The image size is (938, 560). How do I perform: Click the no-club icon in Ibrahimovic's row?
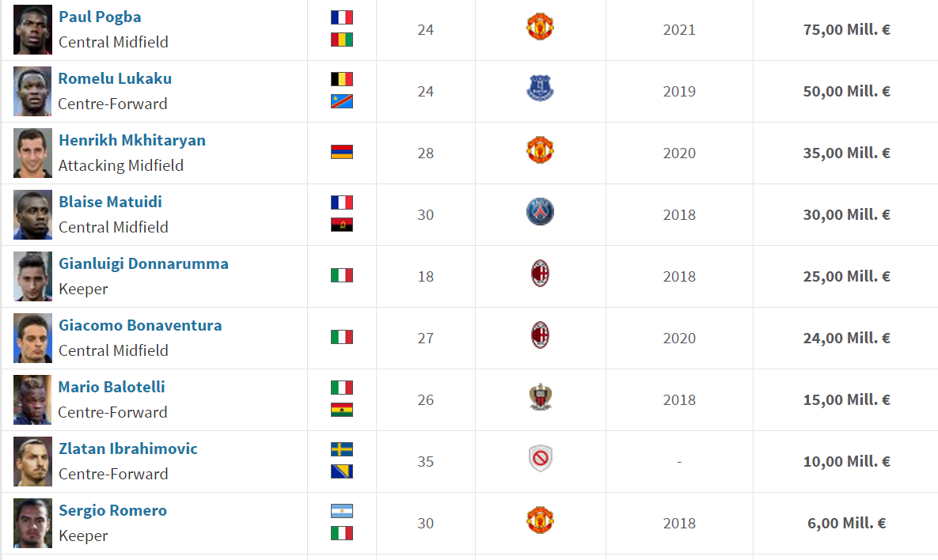coord(540,460)
